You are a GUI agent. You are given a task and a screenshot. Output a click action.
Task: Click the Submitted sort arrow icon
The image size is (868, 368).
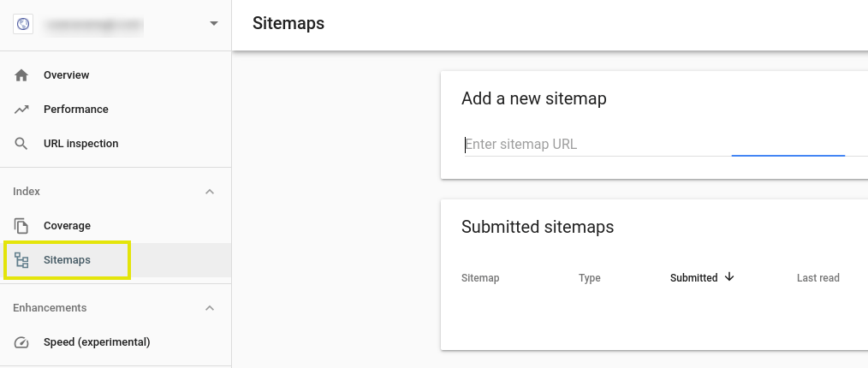(729, 277)
